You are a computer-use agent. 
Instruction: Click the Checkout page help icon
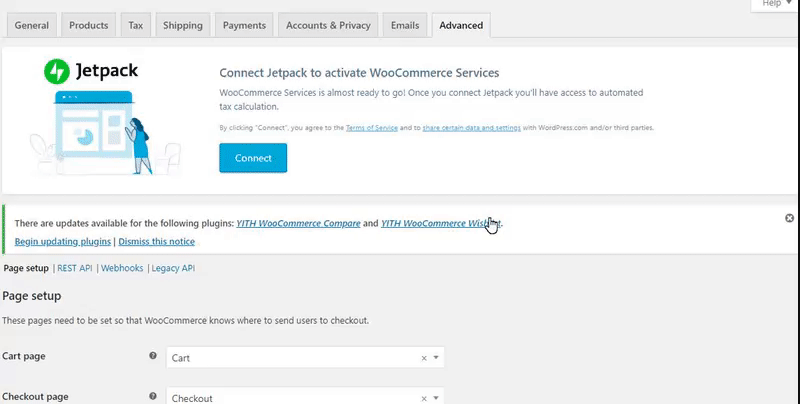tap(153, 396)
